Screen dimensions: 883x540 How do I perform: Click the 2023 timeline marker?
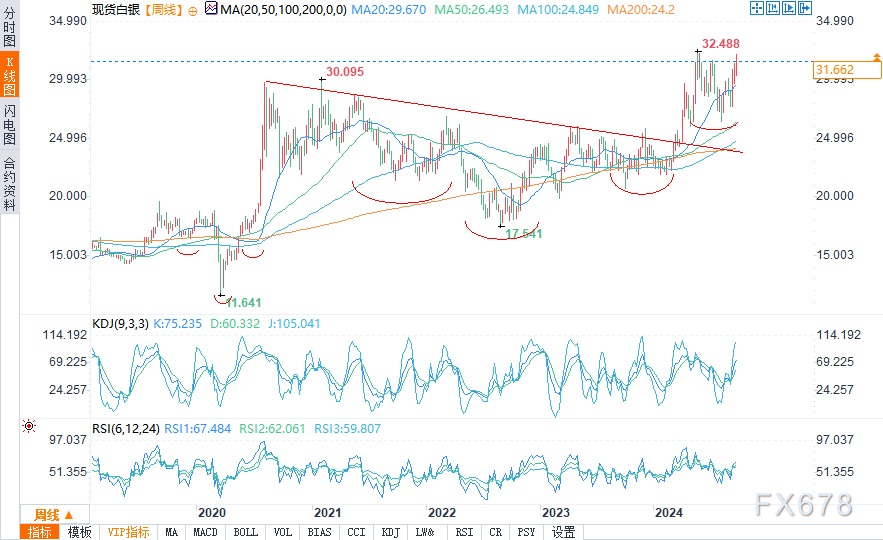pyautogui.click(x=556, y=513)
